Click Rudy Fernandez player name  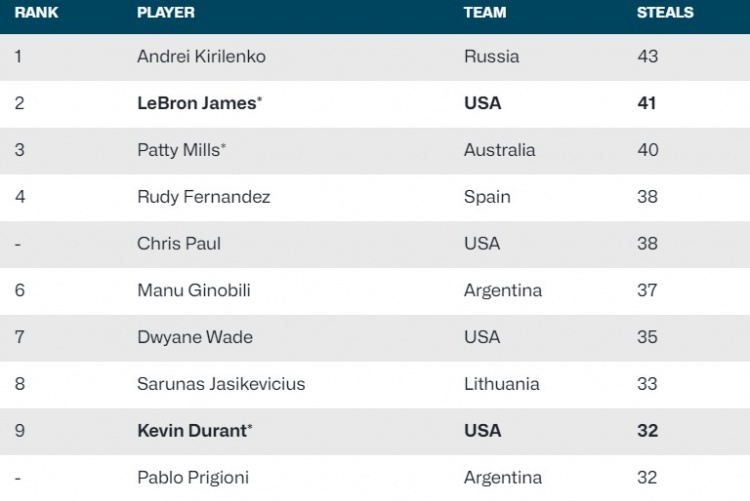(204, 197)
